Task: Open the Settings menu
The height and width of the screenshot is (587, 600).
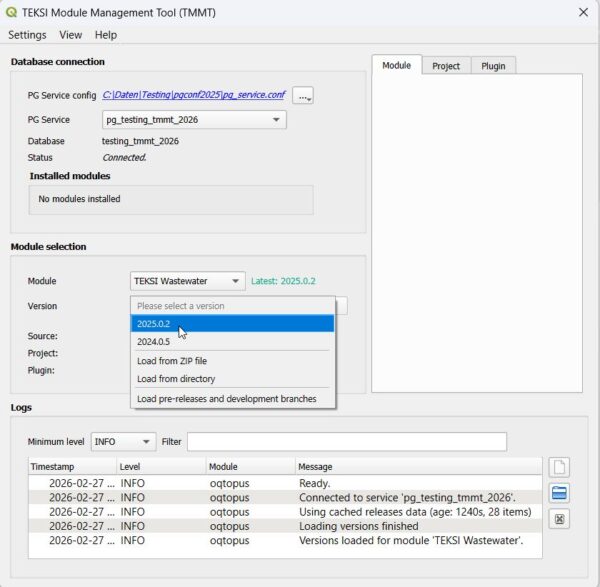Action: click(27, 34)
